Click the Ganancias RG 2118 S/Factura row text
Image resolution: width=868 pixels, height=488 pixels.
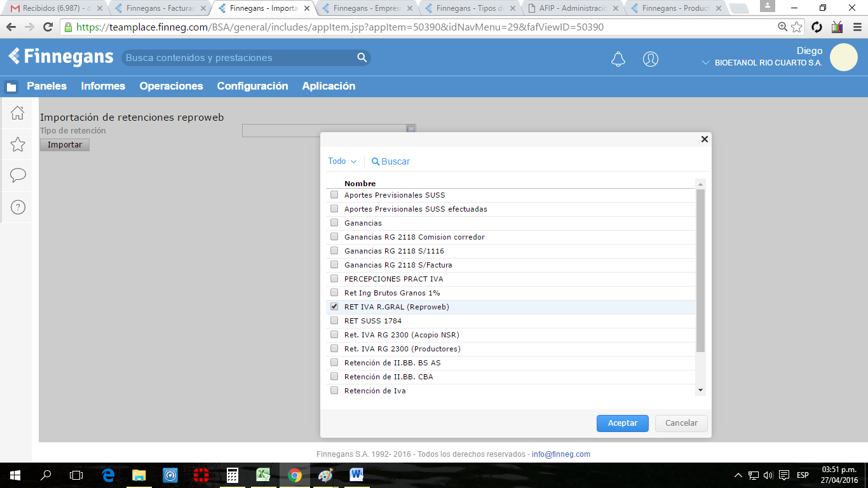tap(398, 265)
